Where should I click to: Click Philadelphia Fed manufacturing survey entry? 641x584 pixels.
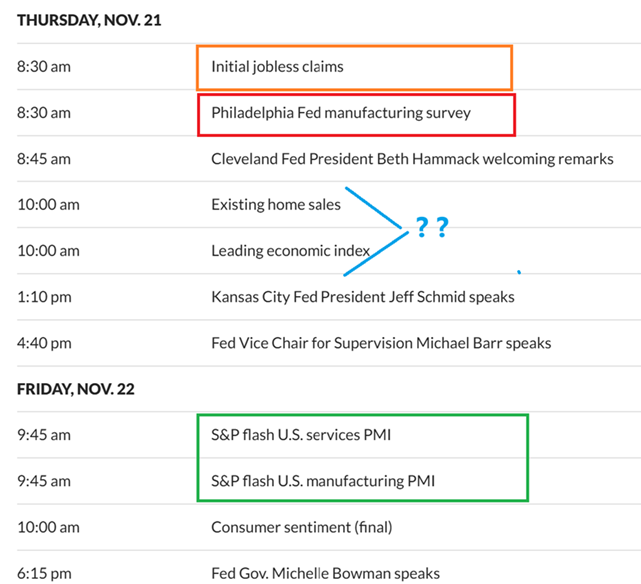coord(340,113)
